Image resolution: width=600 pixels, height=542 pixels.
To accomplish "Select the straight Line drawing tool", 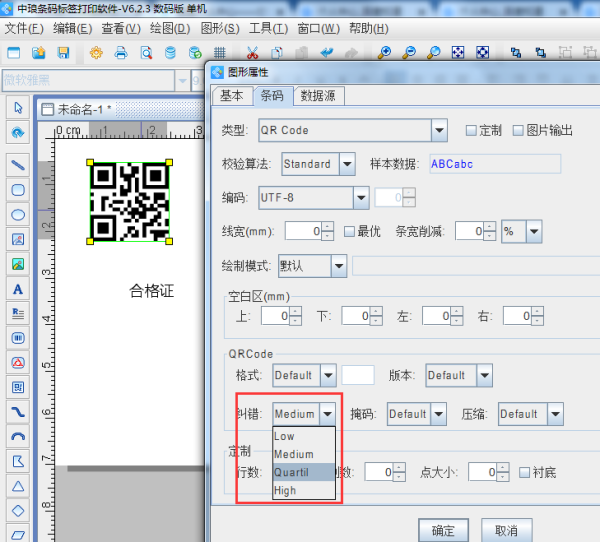I will pos(18,163).
